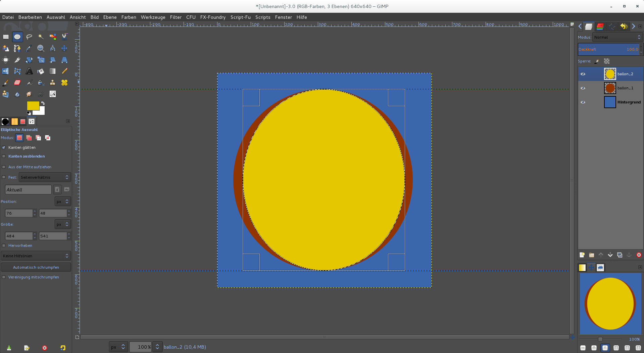Select the Bucket Fill tool
644x353 pixels.
pos(41,71)
